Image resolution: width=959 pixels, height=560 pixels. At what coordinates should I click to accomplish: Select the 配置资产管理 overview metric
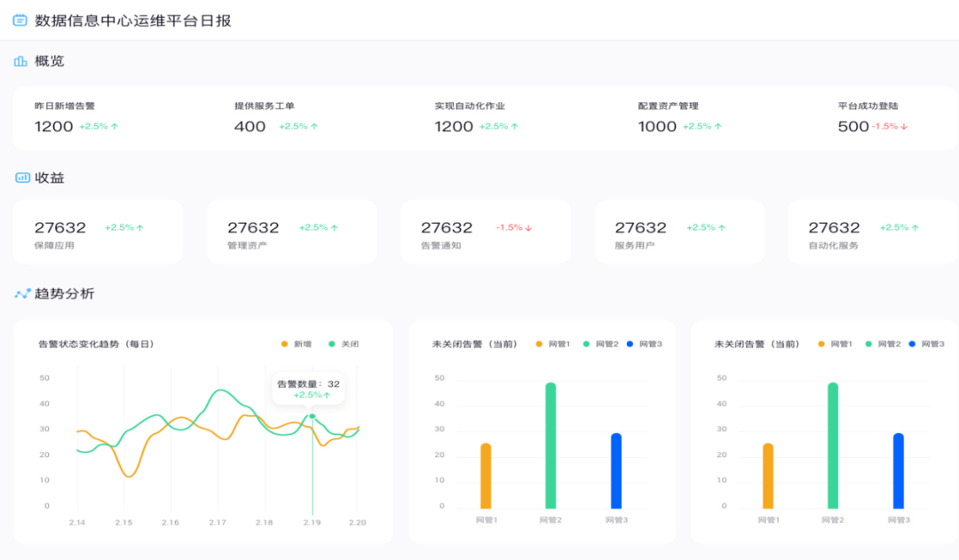pos(680,117)
